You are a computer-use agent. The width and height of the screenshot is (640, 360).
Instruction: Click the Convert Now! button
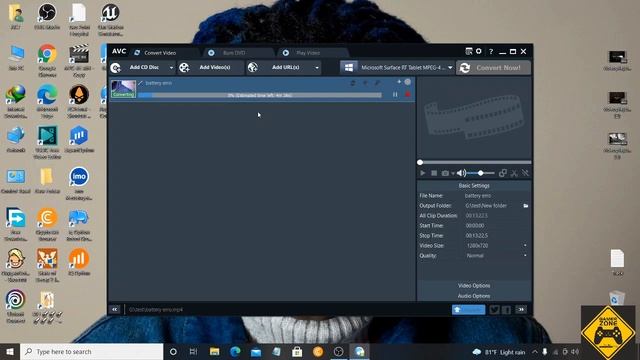click(493, 68)
